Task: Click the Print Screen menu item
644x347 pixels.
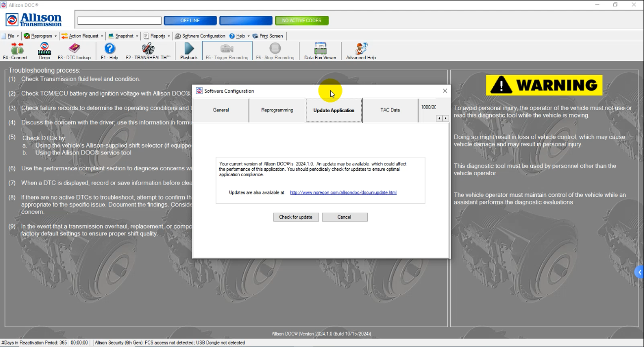Action: tap(267, 36)
